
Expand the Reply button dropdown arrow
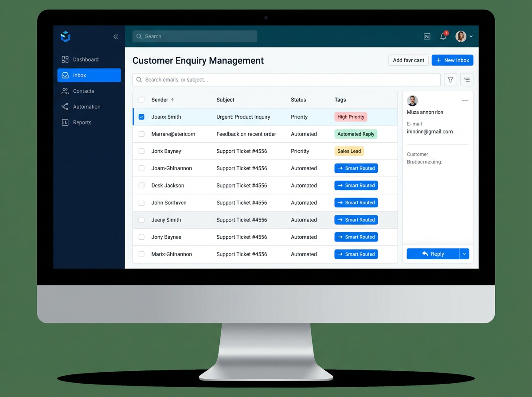click(x=464, y=254)
